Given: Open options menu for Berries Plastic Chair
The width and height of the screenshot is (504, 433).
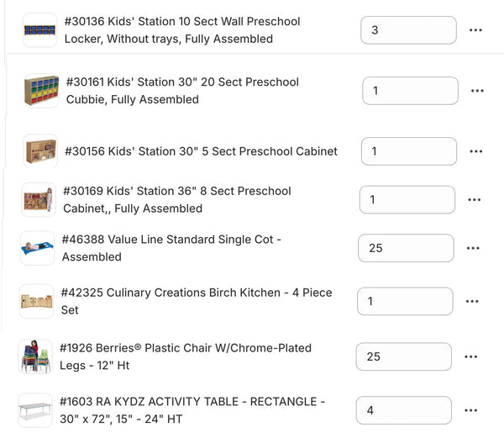Looking at the screenshot, I should click(470, 356).
